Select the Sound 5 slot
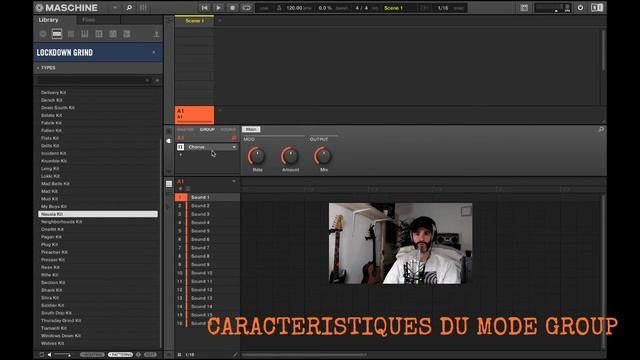 coord(207,231)
